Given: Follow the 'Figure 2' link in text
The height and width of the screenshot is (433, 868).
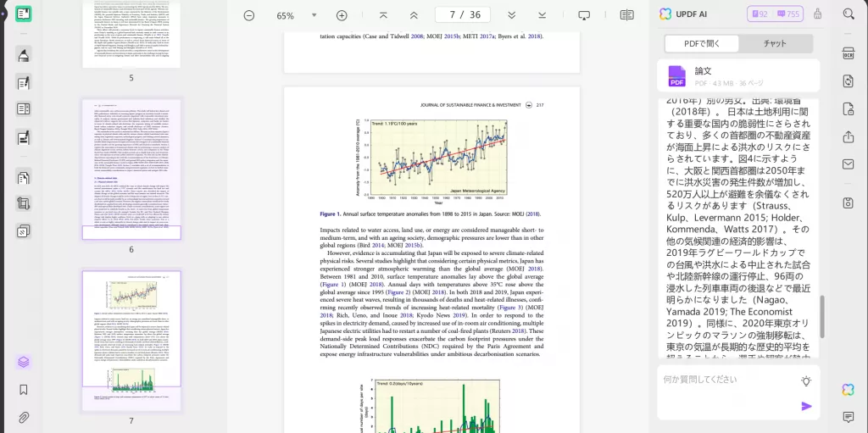Looking at the screenshot, I should point(399,291).
